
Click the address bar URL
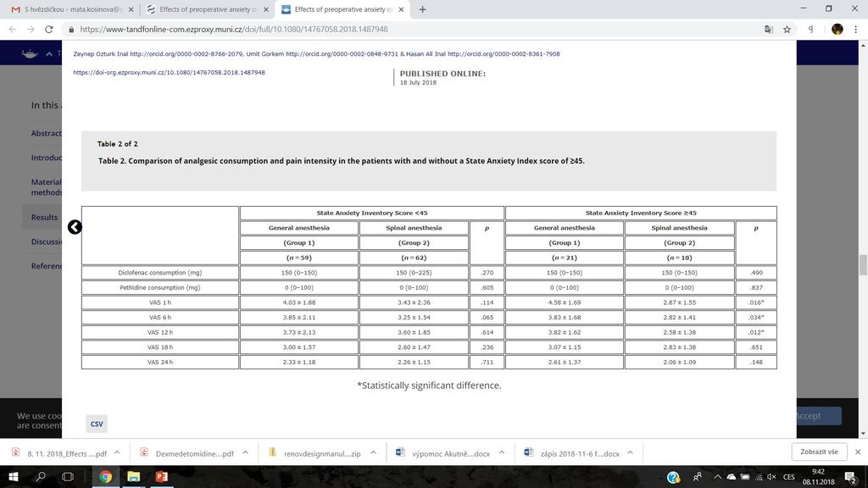tap(234, 30)
